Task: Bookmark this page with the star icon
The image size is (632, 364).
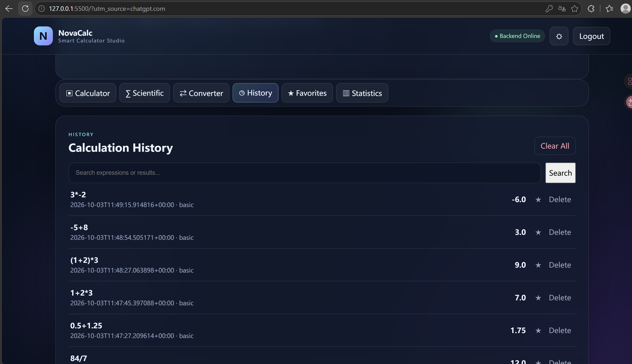Action: click(575, 9)
